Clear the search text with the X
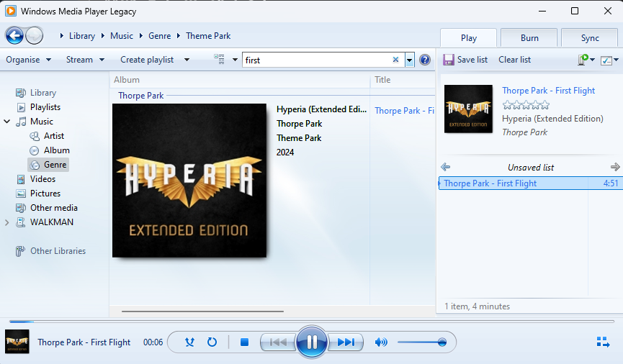The image size is (623, 364). (395, 60)
